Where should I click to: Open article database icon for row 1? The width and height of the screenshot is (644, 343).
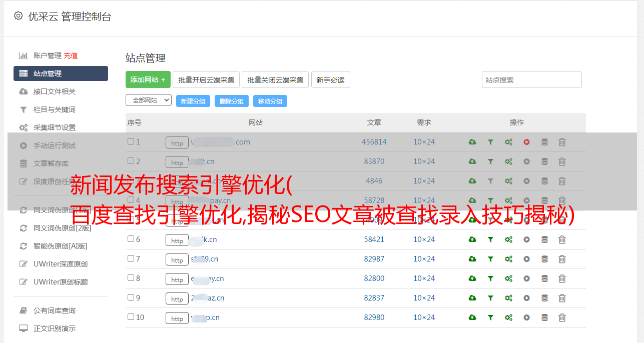pos(544,142)
